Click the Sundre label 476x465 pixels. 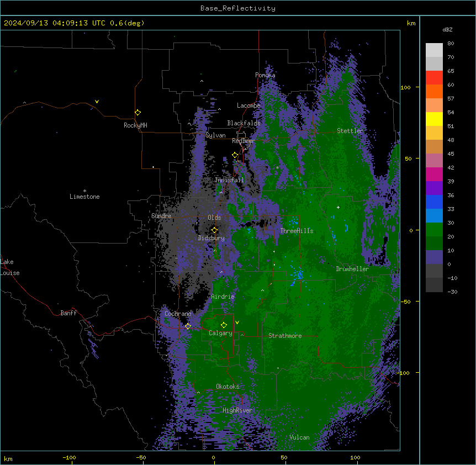(x=161, y=216)
